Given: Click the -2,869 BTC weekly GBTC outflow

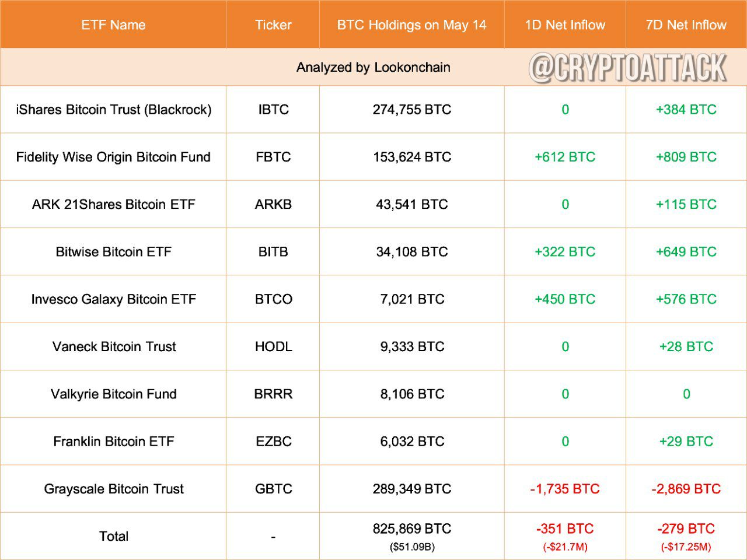Looking at the screenshot, I should point(686,489).
